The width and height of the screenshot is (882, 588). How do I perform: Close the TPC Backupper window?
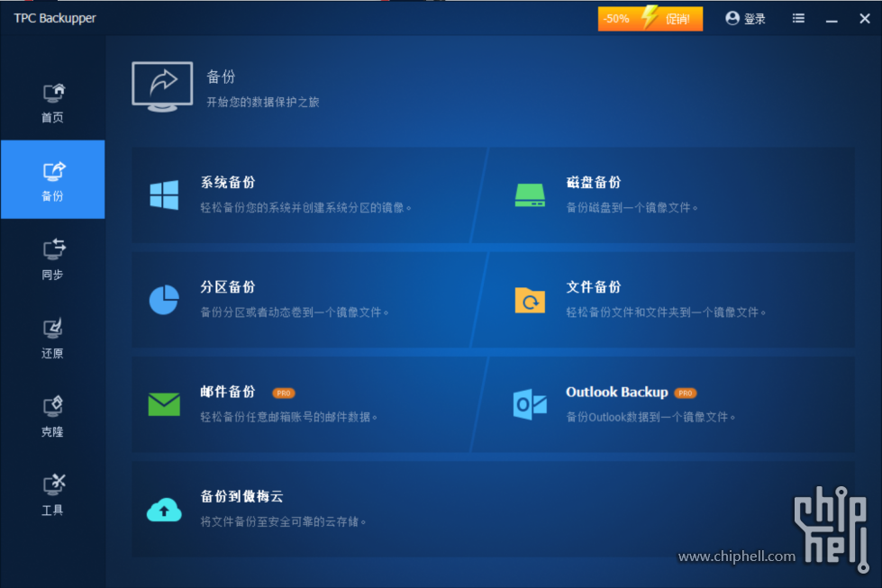865,19
